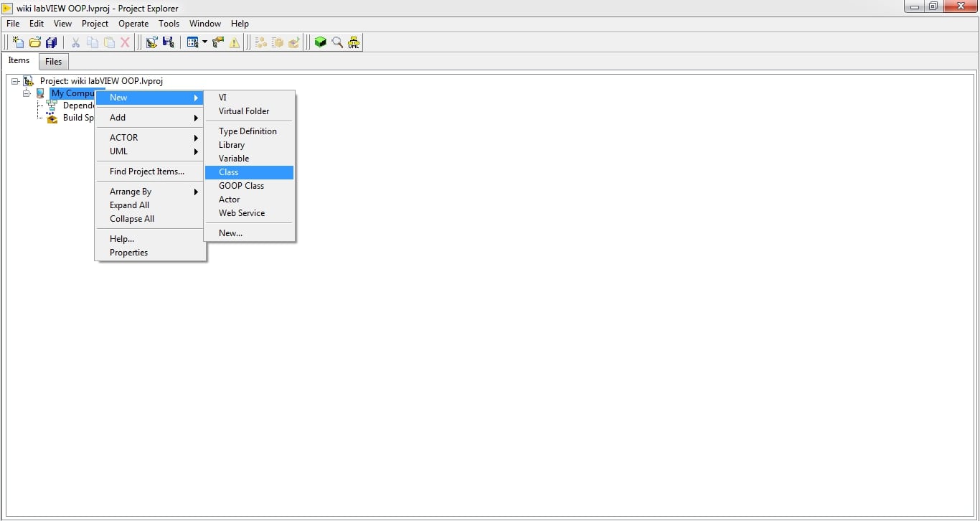Click the Add File to Project icon

pyautogui.click(x=151, y=42)
